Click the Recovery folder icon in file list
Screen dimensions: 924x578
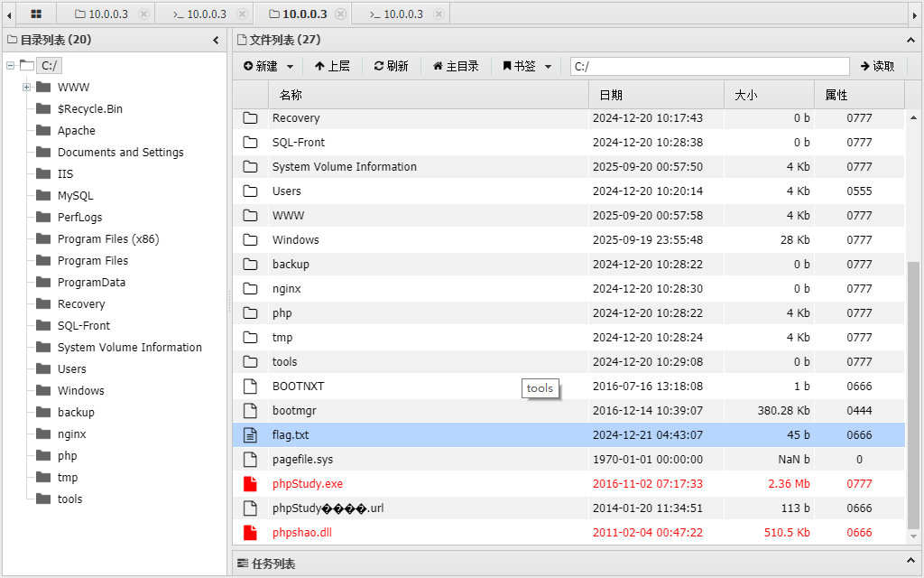click(251, 118)
